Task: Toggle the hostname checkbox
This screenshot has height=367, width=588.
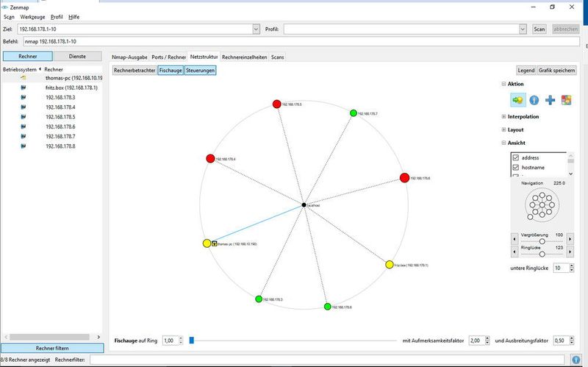Action: (516, 168)
